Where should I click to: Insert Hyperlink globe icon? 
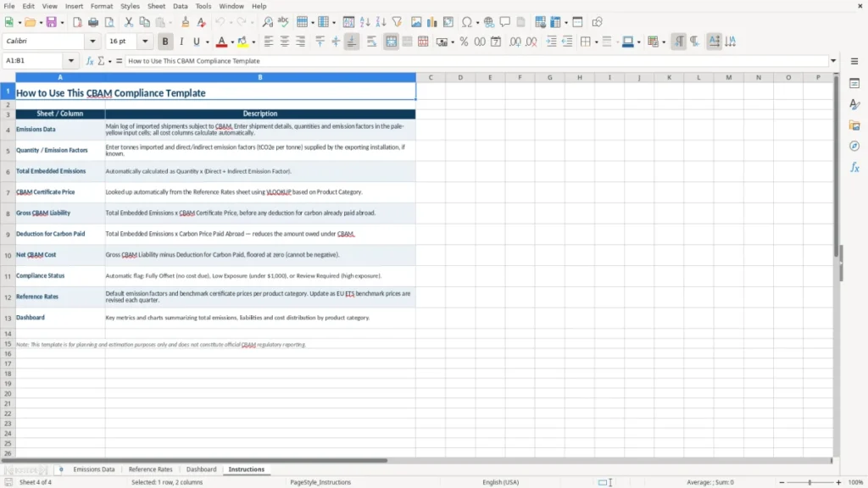coord(489,22)
